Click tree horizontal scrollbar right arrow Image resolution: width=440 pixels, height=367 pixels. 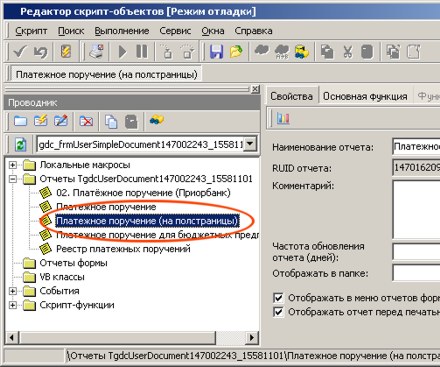click(252, 338)
